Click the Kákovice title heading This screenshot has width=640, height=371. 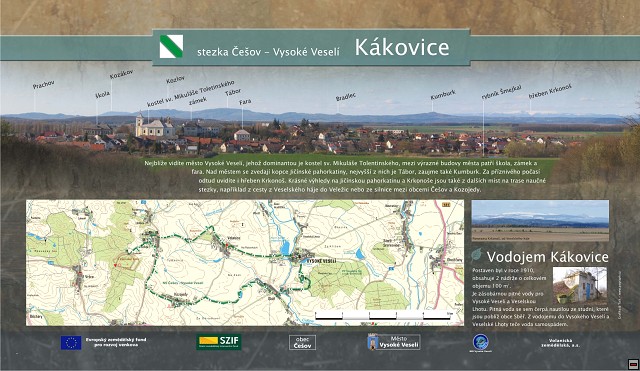tap(402, 47)
